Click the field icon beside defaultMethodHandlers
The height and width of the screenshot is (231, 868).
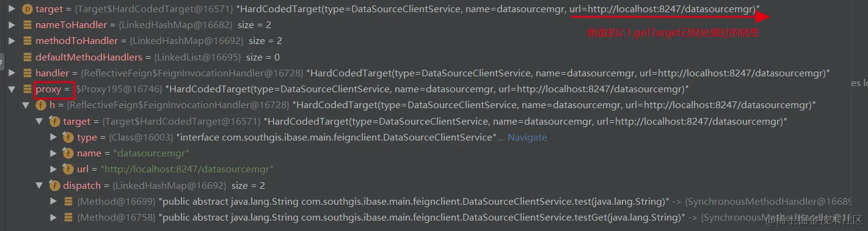click(27, 57)
